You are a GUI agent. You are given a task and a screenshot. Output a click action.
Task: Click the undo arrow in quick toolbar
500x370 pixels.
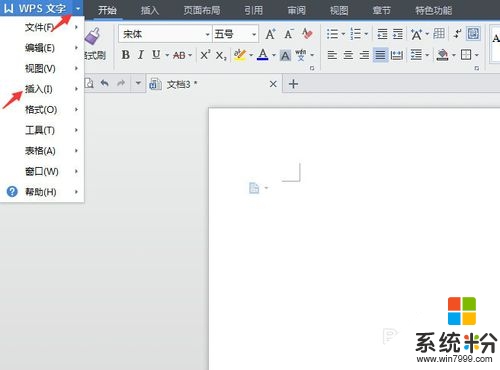pos(104,83)
